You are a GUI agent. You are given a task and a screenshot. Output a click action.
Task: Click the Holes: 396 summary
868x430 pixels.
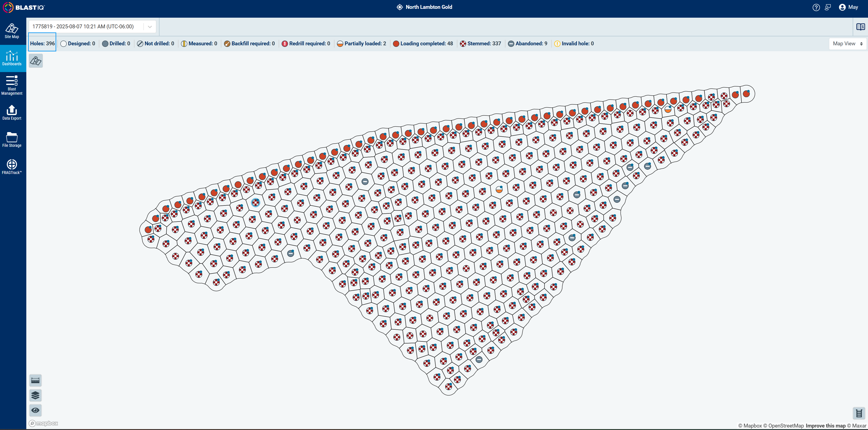tap(42, 43)
